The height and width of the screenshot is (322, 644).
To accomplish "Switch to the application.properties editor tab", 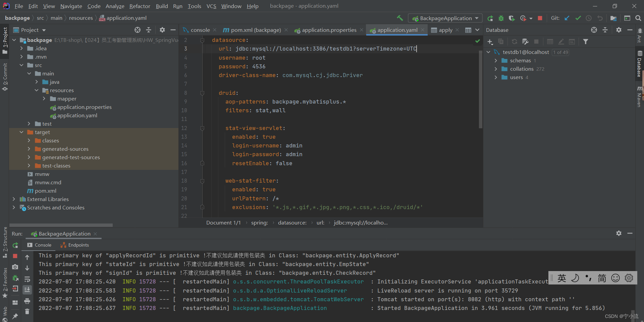I will click(x=329, y=30).
